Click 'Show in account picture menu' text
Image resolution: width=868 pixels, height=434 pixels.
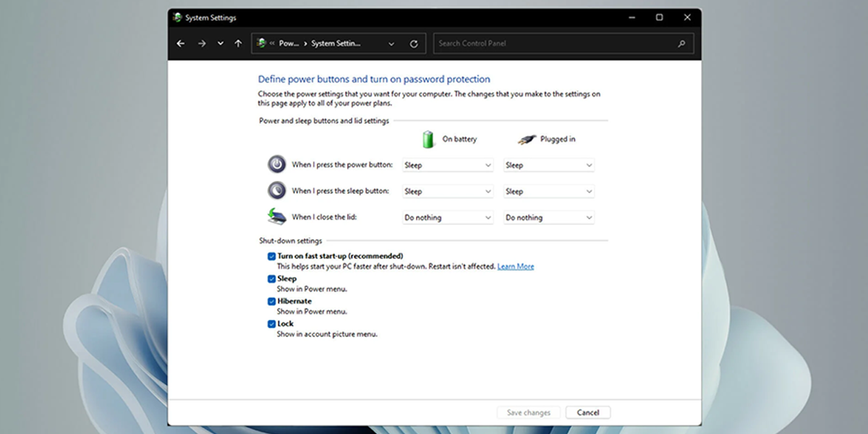[327, 334]
